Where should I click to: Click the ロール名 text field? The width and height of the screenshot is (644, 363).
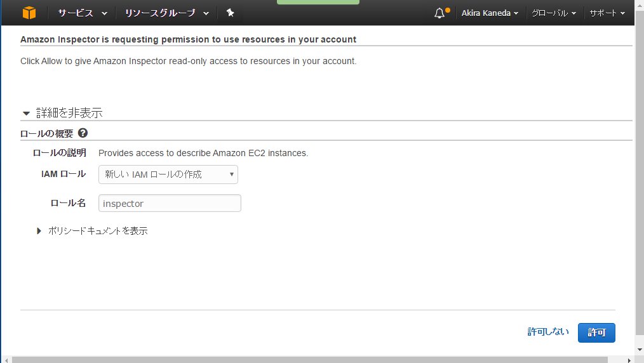[x=170, y=203]
